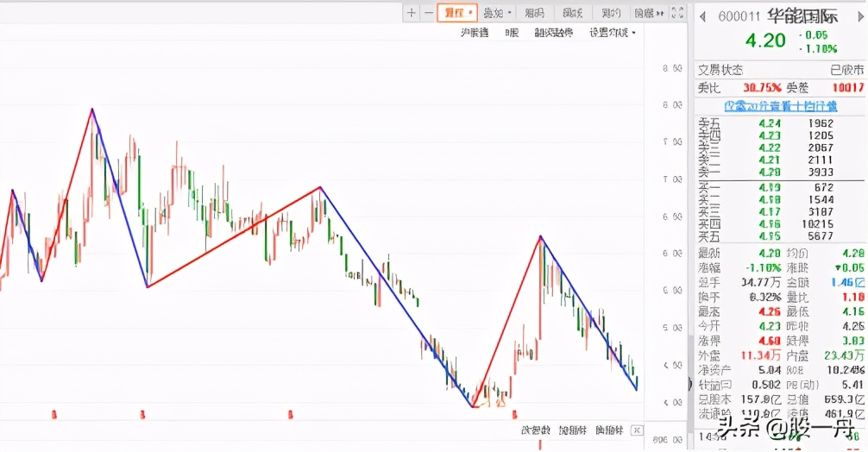Click the minus zoom-out chart icon
Image resolution: width=868 pixels, height=452 pixels.
click(429, 13)
